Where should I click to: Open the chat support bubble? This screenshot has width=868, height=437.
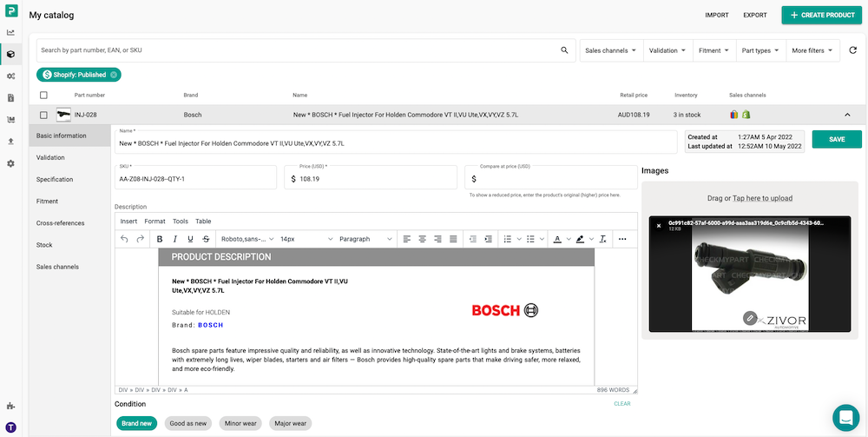(x=845, y=418)
